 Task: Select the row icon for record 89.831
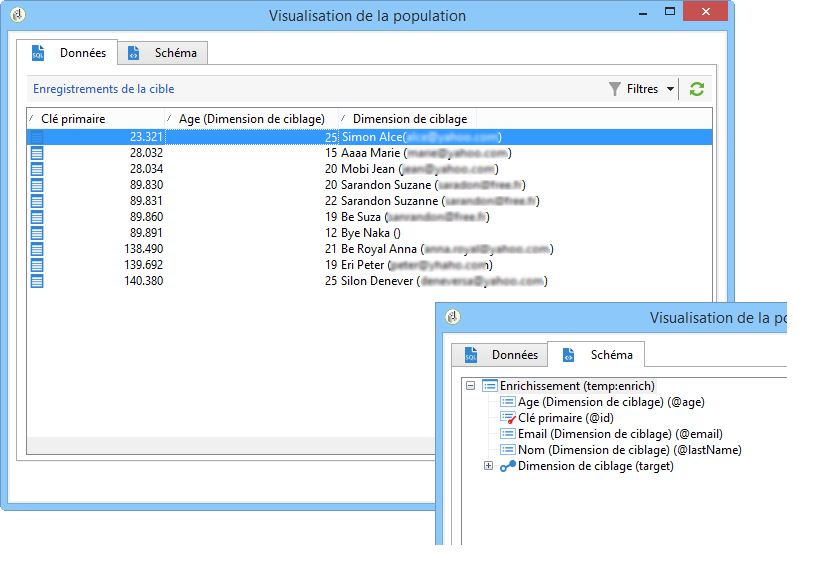click(x=37, y=201)
